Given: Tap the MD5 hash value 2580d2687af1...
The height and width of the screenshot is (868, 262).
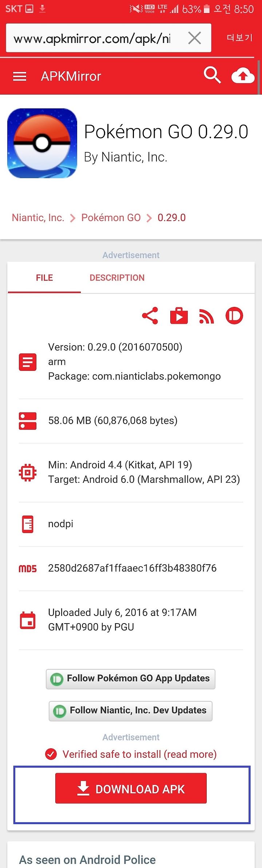Looking at the screenshot, I should 132,568.
